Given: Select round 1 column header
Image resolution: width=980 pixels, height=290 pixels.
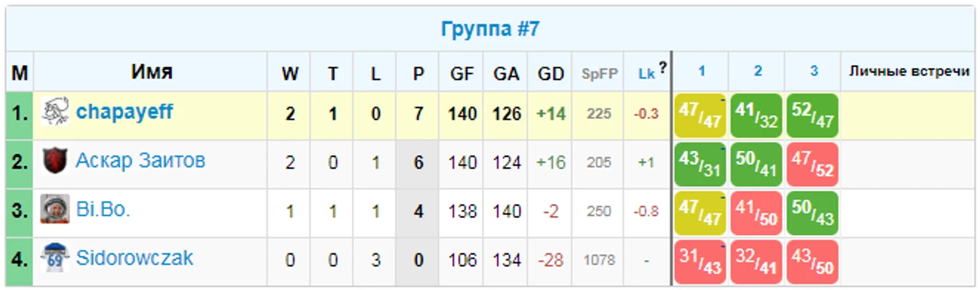Looking at the screenshot, I should coord(701,71).
